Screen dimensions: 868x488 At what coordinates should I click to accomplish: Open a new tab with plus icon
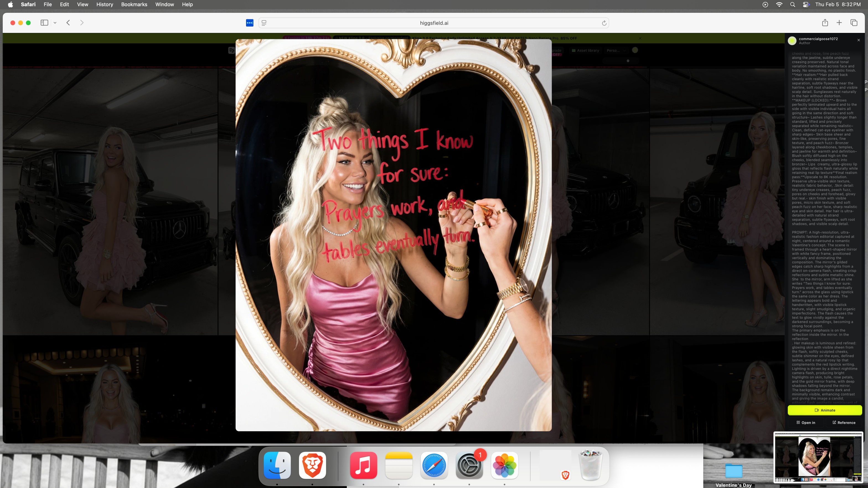click(839, 23)
